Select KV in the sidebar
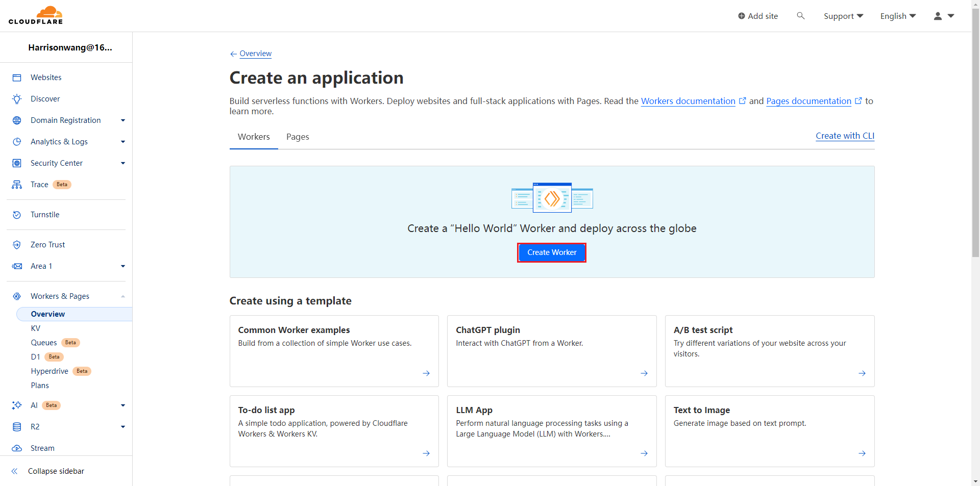The height and width of the screenshot is (486, 980). 36,328
